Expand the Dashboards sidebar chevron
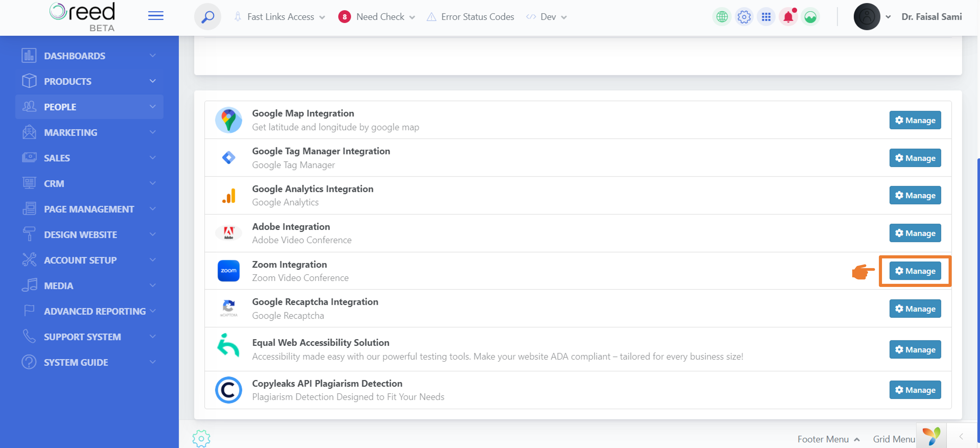This screenshot has height=448, width=980. pyautogui.click(x=153, y=55)
